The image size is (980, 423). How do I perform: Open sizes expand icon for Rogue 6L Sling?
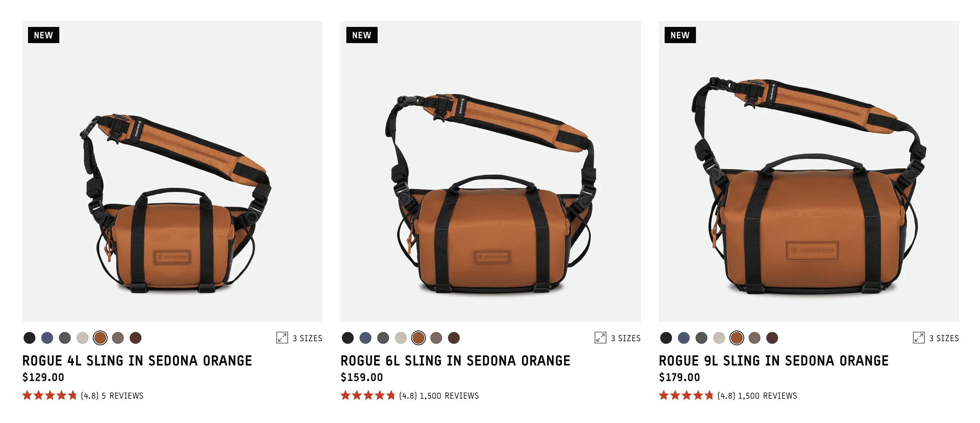click(x=600, y=338)
